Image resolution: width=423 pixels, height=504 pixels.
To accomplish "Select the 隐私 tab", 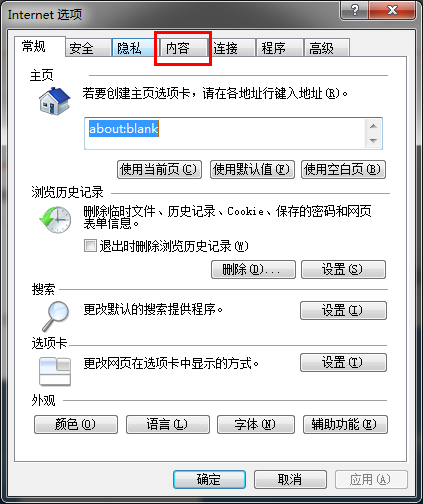I will tap(133, 48).
